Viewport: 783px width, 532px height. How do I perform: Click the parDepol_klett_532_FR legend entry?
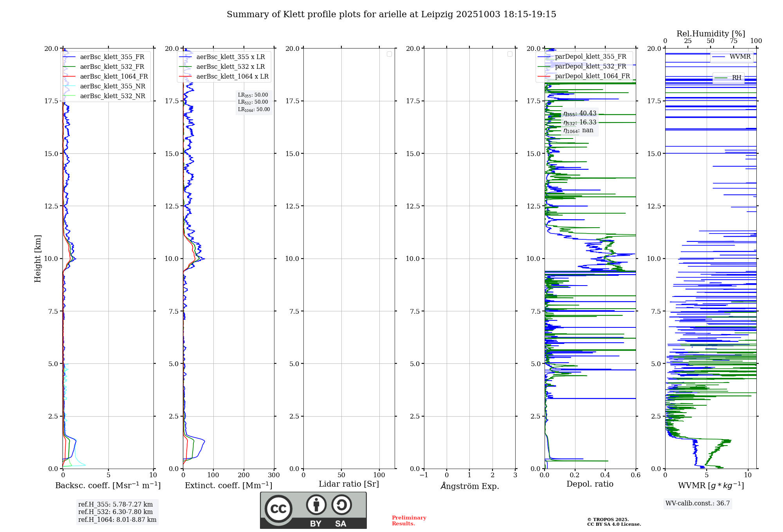[590, 66]
